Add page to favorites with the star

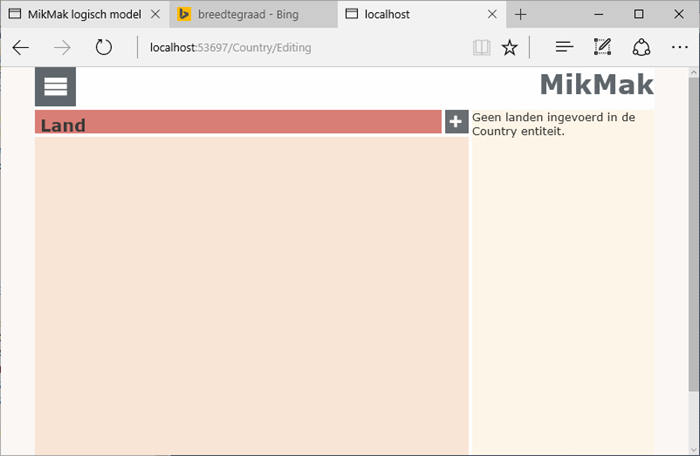[510, 47]
